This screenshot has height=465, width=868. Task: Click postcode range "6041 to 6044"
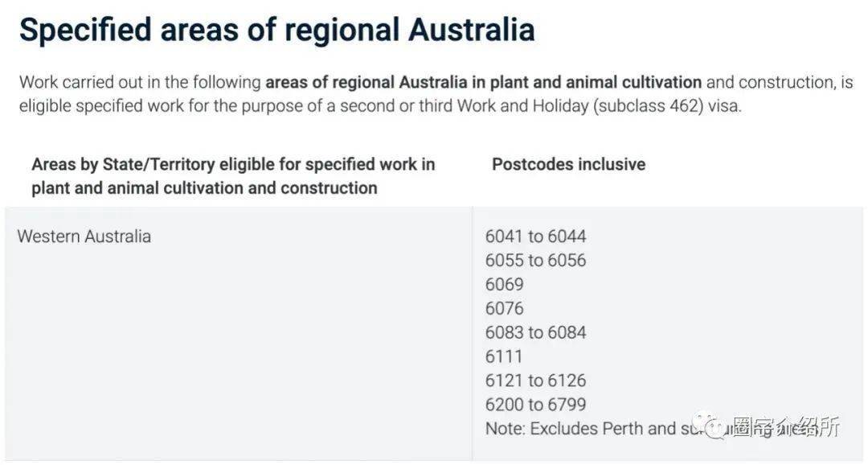coord(535,237)
